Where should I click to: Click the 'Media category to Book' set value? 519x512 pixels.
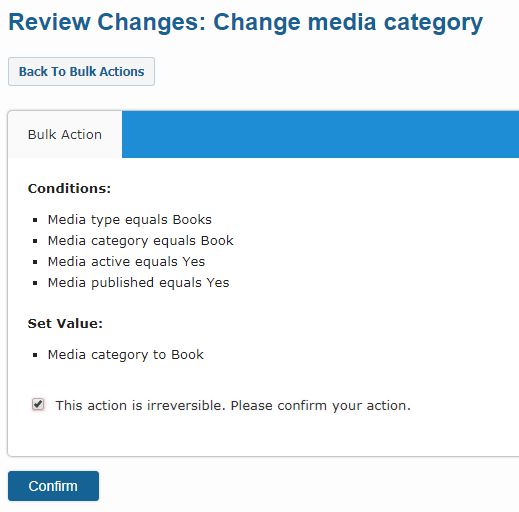coord(126,355)
